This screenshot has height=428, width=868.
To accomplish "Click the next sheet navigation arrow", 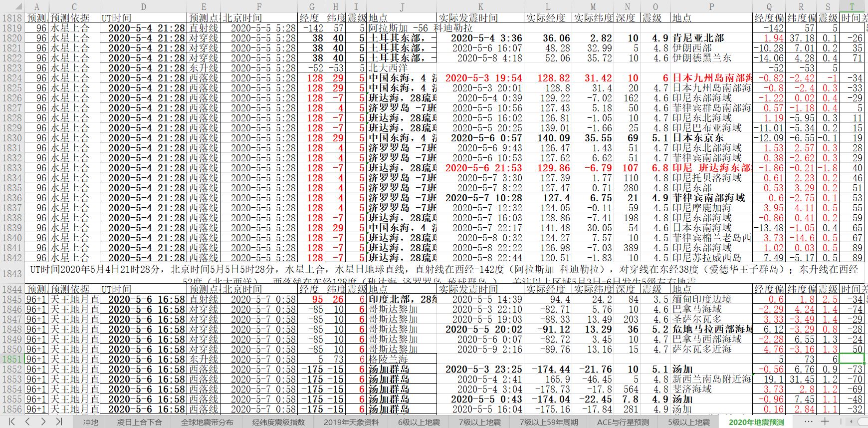I will point(43,422).
